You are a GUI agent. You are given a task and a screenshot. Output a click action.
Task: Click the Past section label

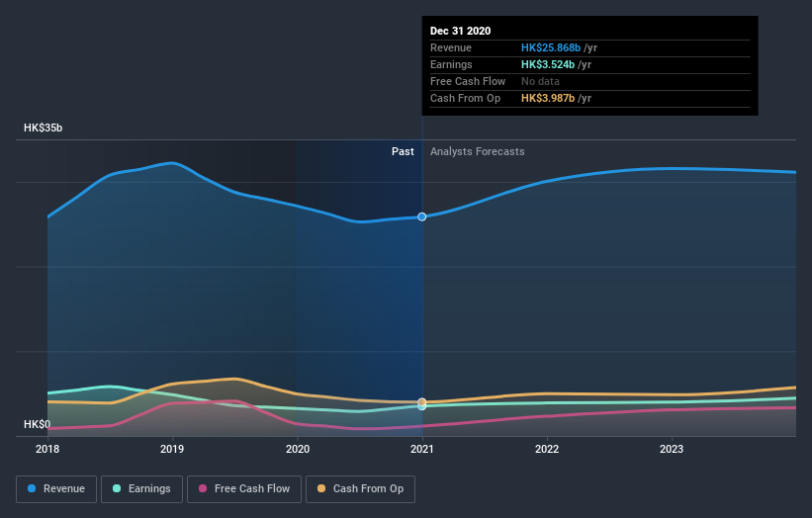(x=403, y=151)
